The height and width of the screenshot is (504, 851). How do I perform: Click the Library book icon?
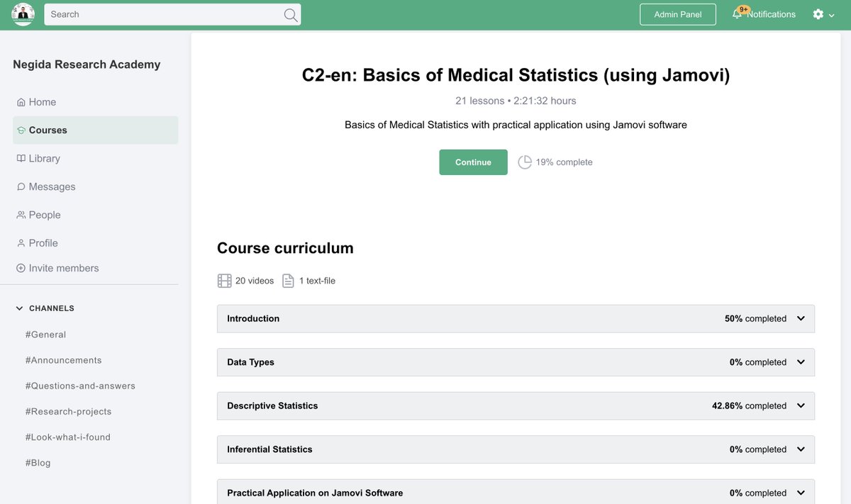[21, 159]
